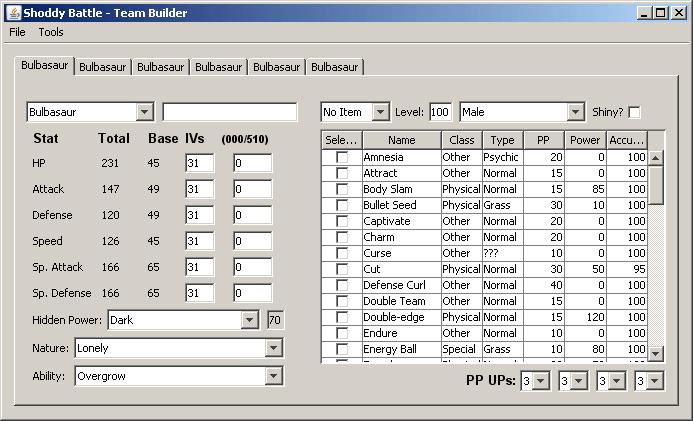Screen dimensions: 693x421
Task: Sort moves by PP column header
Action: (x=544, y=140)
